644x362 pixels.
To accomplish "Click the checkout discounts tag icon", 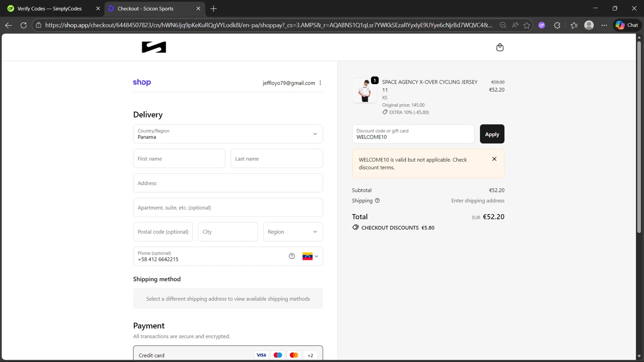I will pyautogui.click(x=355, y=227).
